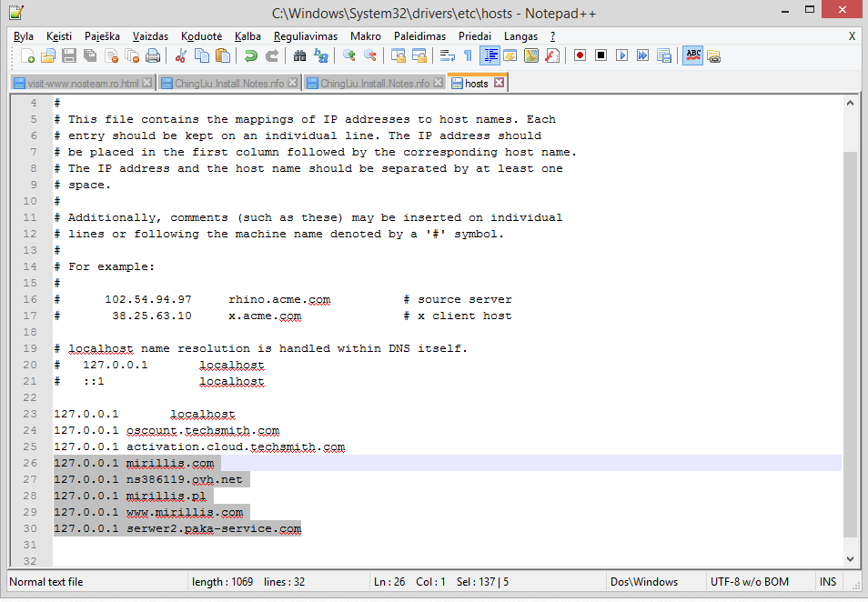Click the vertical scrollbar down arrow
The height and width of the screenshot is (602, 868).
point(851,559)
